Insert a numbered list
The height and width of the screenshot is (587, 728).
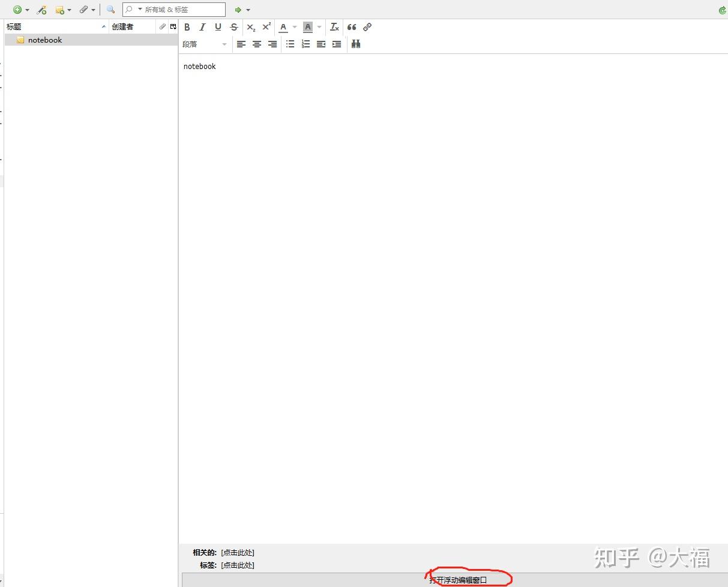(305, 44)
